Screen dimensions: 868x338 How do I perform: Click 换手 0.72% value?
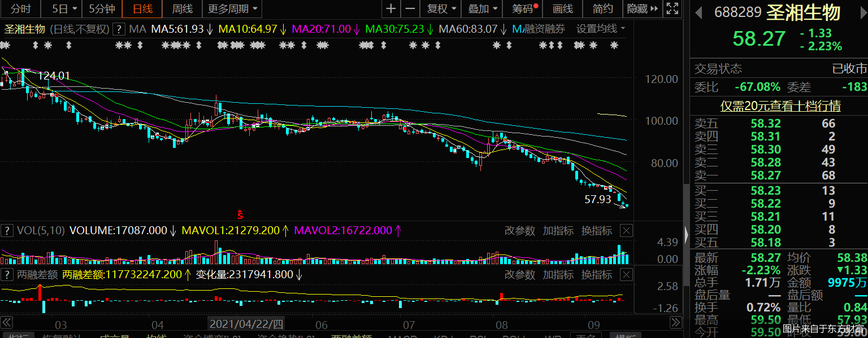tap(763, 308)
